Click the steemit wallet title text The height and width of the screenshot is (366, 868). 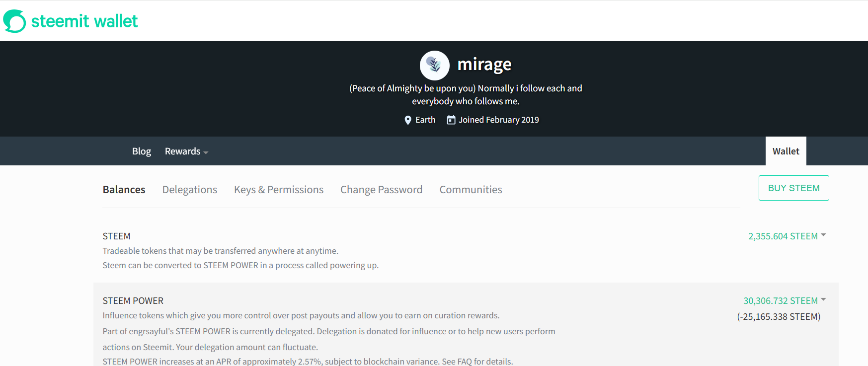[x=84, y=21]
